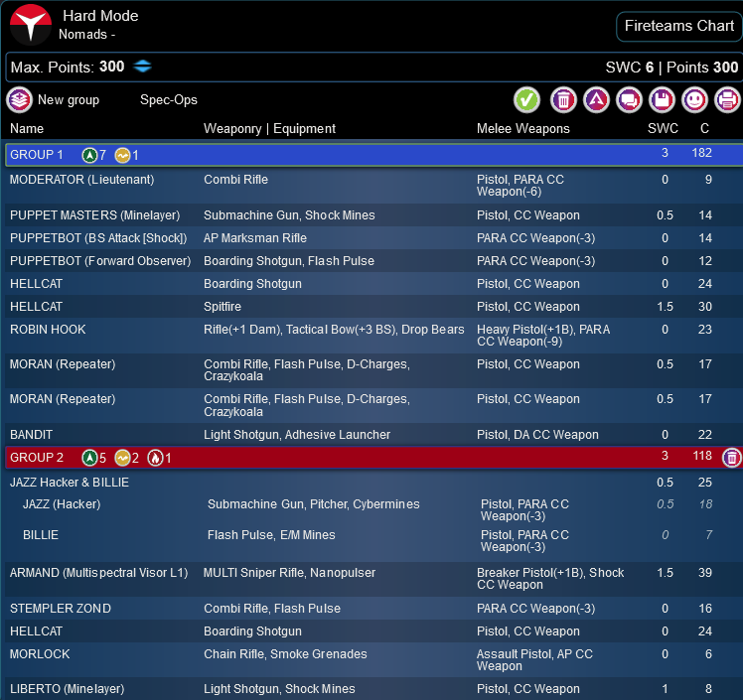Select the HELLCAT with Spitfire row
The height and width of the screenshot is (700, 743).
373,307
